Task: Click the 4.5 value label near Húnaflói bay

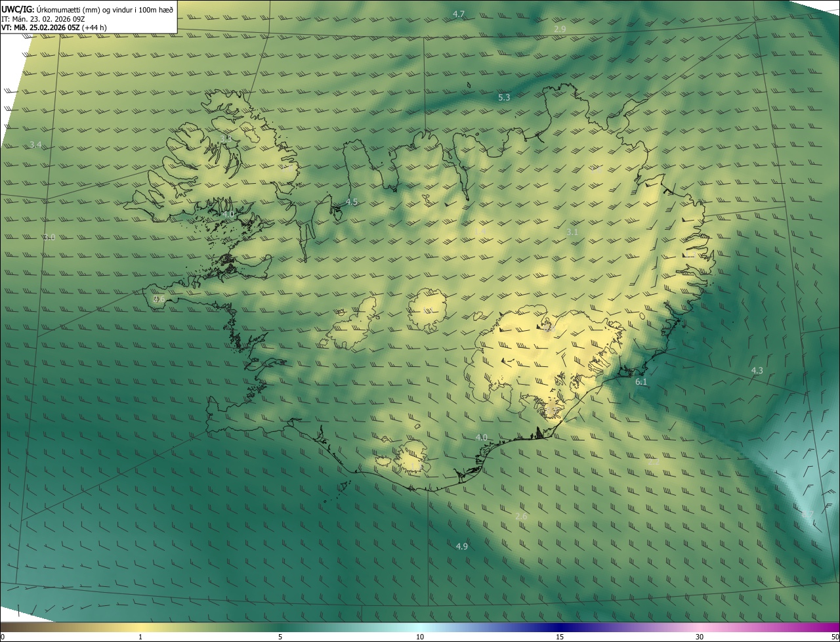Action: click(352, 202)
